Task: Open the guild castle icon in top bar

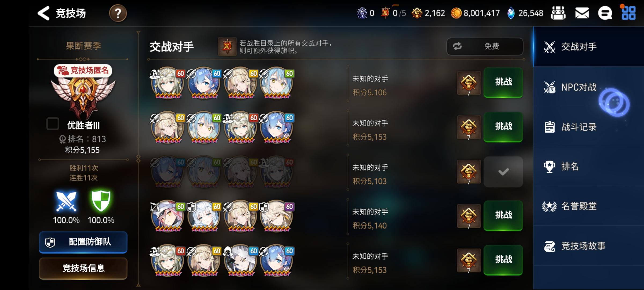Action: (x=558, y=13)
